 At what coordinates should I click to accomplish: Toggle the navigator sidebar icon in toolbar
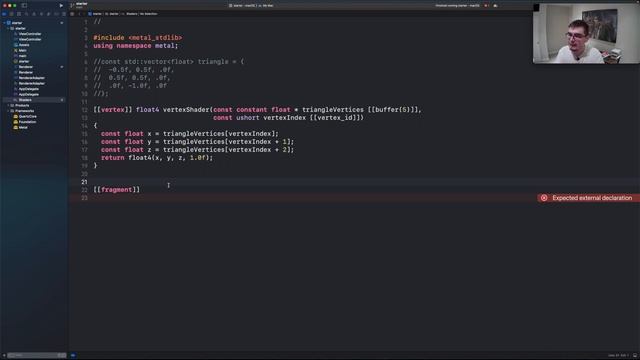point(24,6)
